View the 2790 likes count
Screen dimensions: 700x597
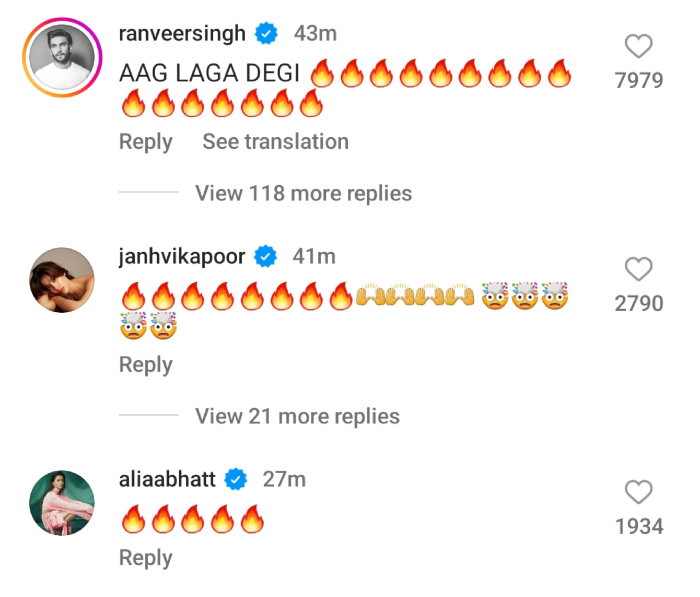638,303
